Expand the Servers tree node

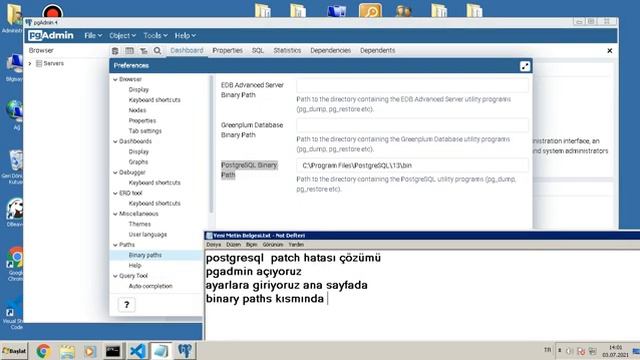[x=30, y=64]
